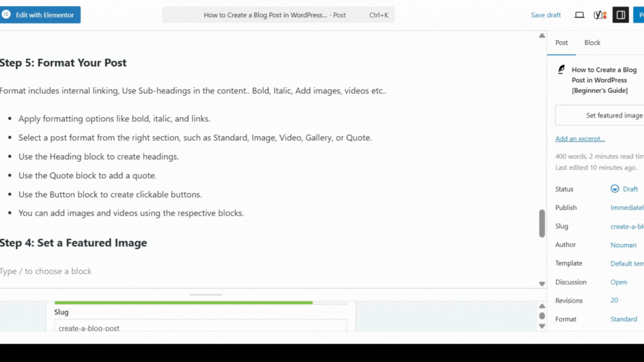Click the lower panel scroll up arrow

[542, 306]
